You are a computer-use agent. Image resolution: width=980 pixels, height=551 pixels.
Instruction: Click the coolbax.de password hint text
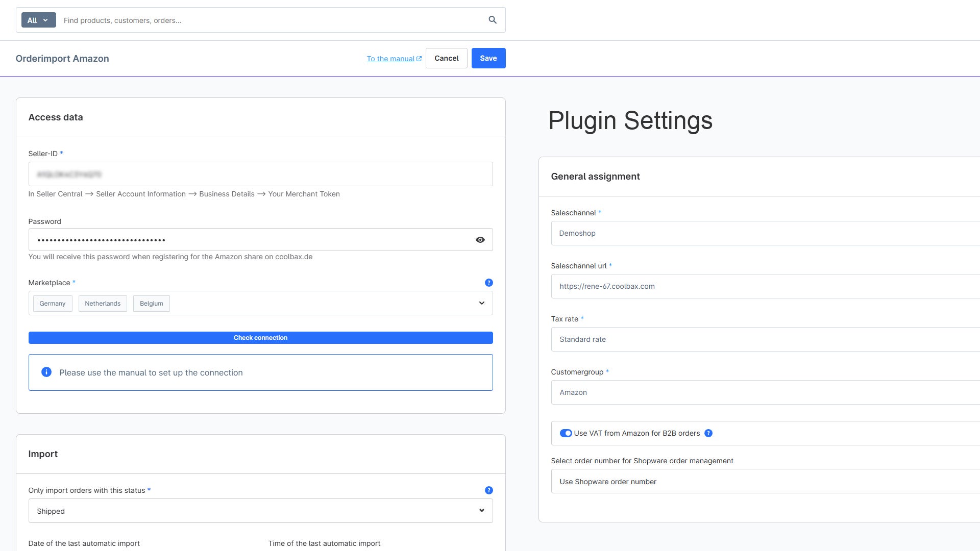pos(170,257)
